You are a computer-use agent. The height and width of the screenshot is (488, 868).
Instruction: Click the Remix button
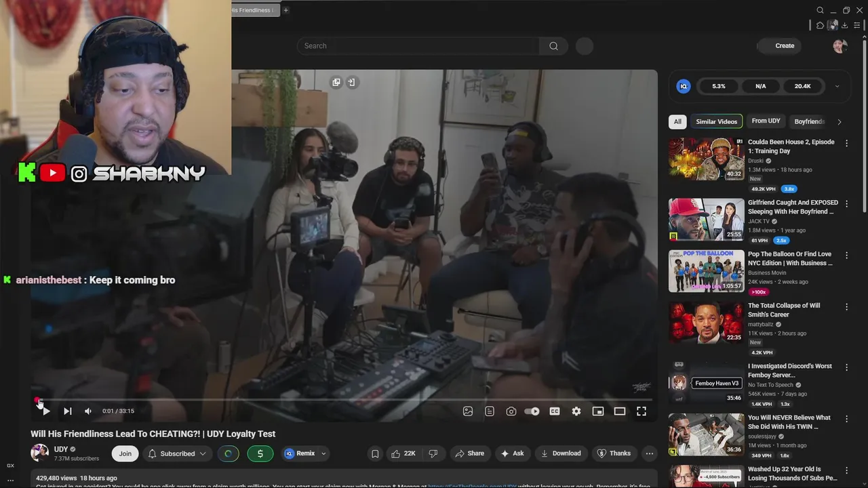click(299, 453)
